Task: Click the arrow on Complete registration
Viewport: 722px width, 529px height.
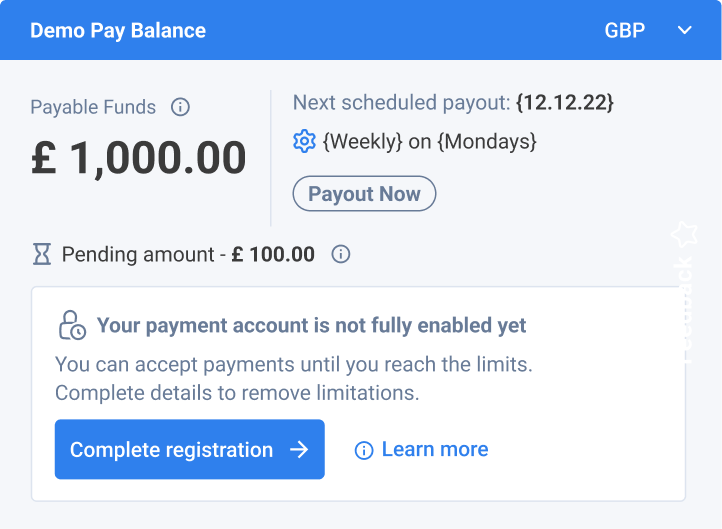Action: point(299,450)
